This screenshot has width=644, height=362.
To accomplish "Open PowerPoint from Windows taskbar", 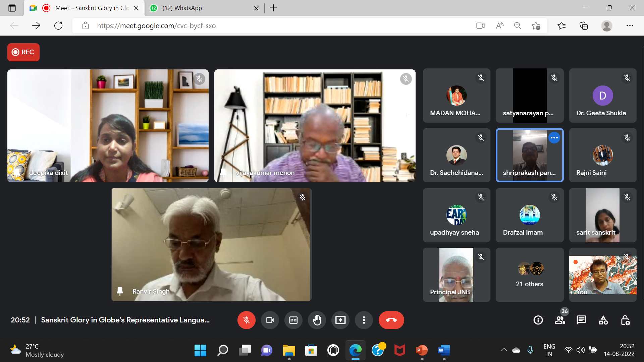I will (422, 350).
